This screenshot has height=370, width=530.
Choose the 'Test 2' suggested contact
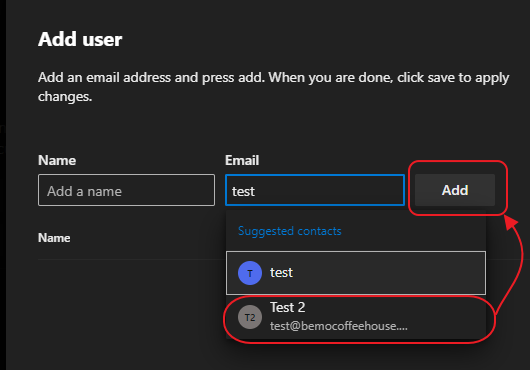(356, 317)
